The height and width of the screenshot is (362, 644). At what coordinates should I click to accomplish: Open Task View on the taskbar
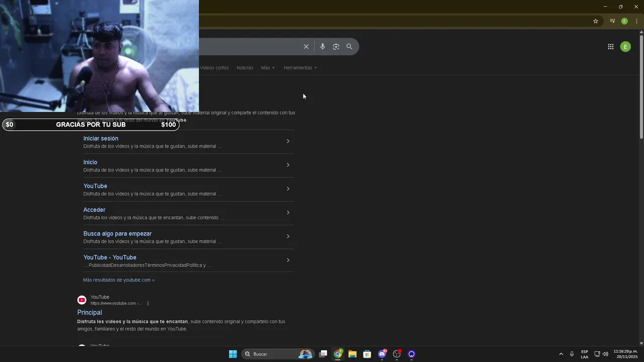click(x=323, y=354)
